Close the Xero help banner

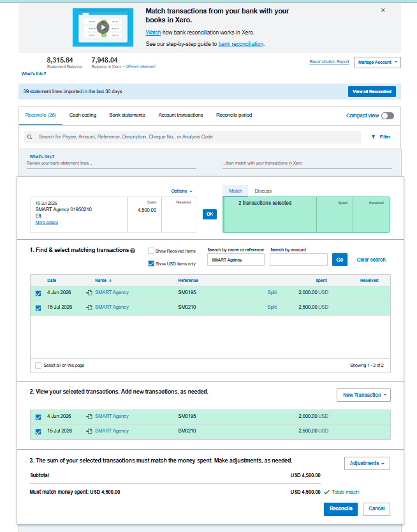383,10
